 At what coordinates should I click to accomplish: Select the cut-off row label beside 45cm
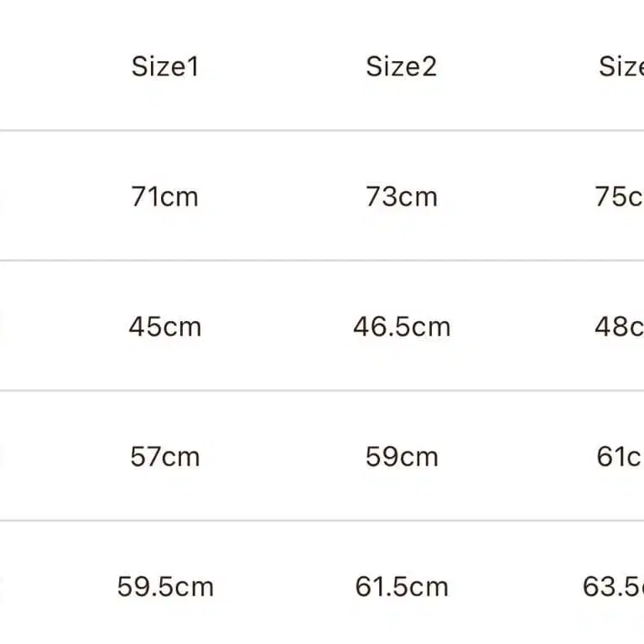pos(3,326)
